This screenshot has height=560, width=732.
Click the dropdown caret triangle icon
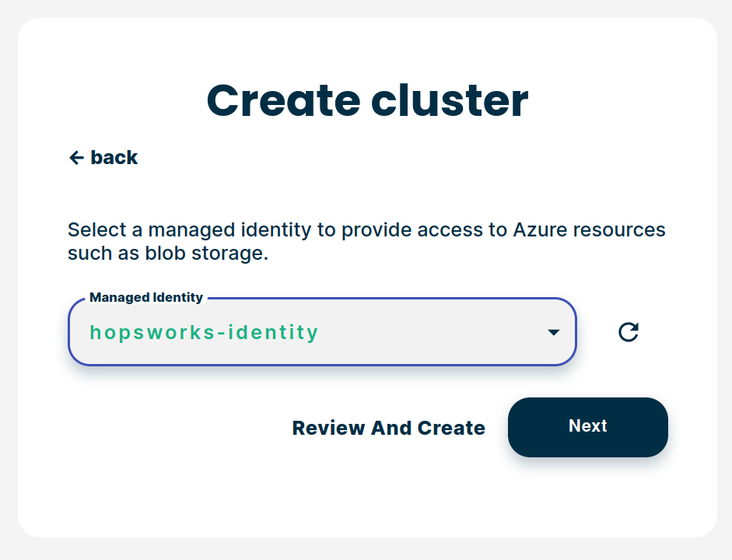click(x=553, y=332)
